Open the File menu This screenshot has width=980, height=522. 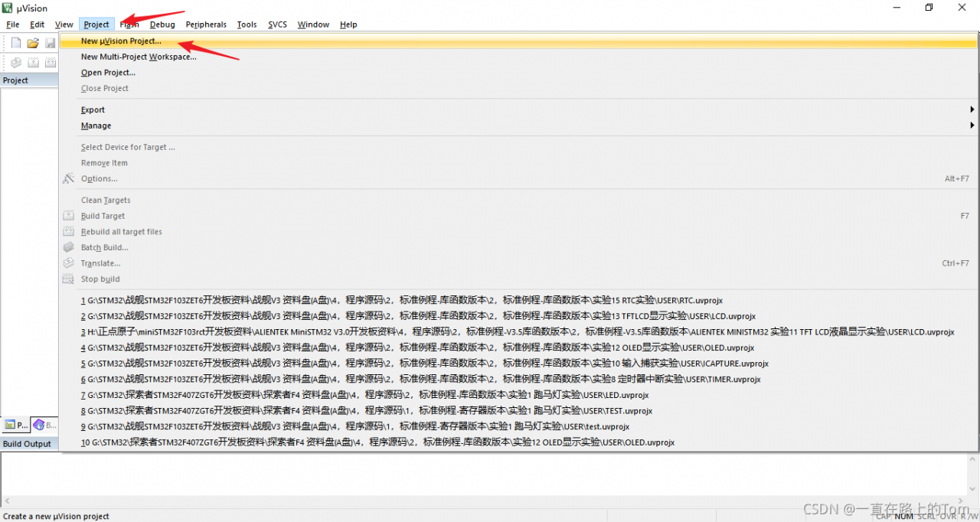click(x=13, y=24)
